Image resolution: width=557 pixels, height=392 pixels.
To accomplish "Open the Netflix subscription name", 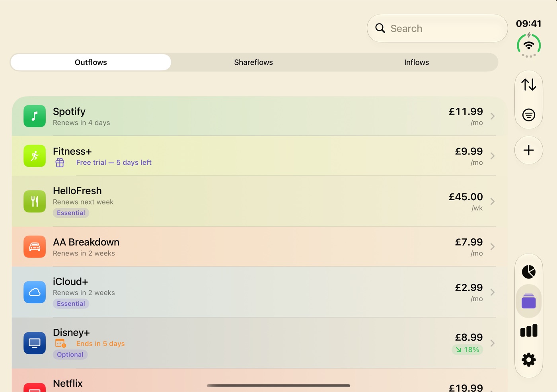I will point(68,383).
